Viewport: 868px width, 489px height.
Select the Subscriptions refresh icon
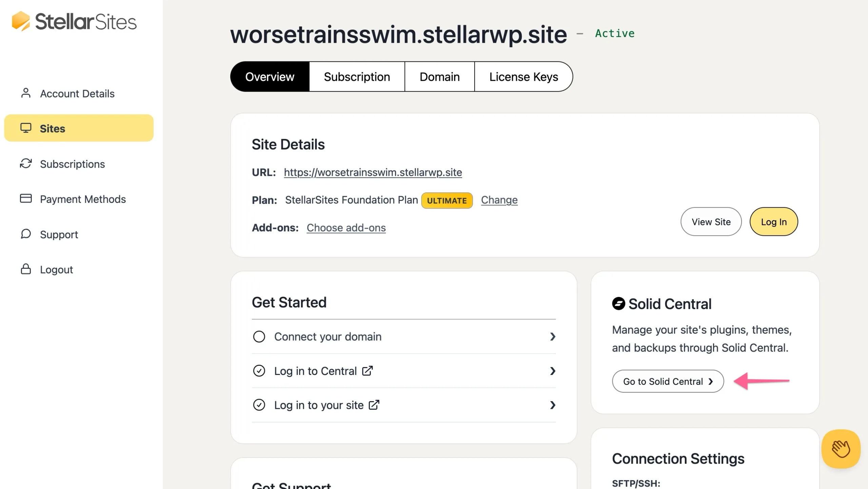click(x=25, y=164)
